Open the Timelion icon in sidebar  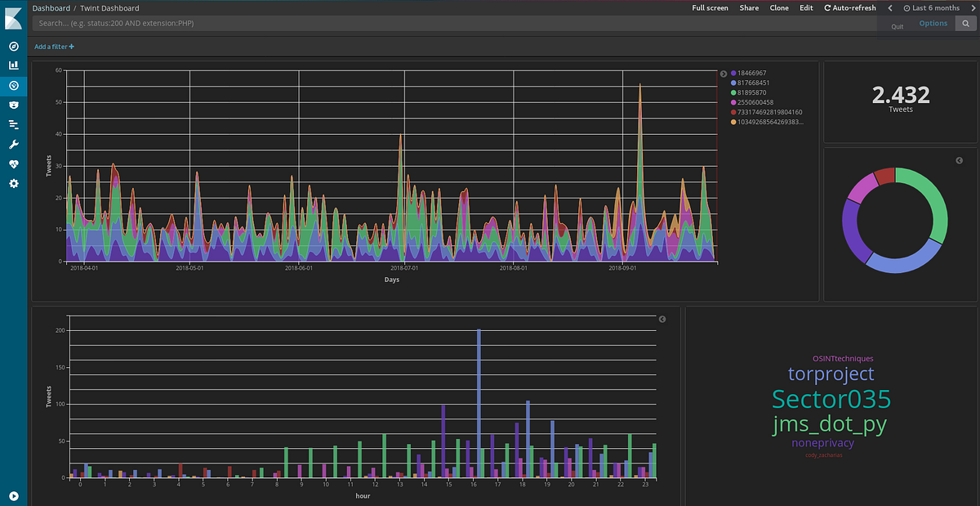13,105
